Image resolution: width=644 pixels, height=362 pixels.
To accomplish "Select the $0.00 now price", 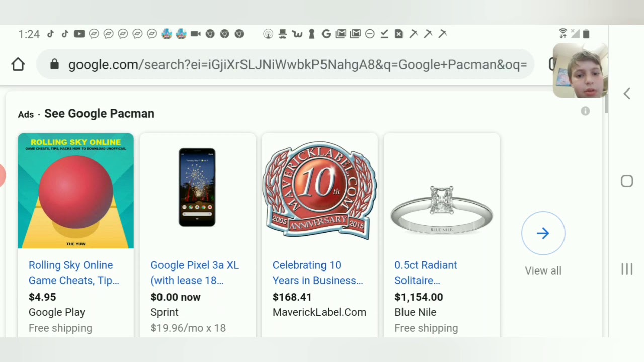I will point(176,297).
